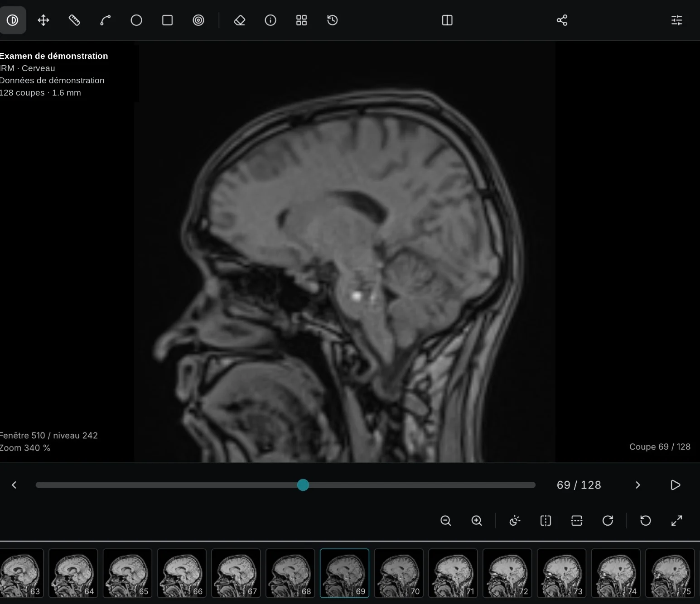Choose the curve path annotation tool
This screenshot has height=604, width=700.
point(106,20)
